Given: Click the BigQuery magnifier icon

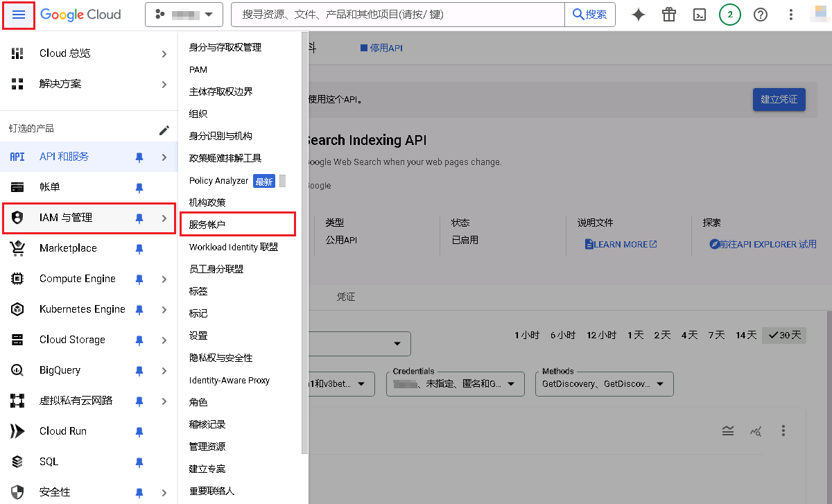Looking at the screenshot, I should pos(17,370).
